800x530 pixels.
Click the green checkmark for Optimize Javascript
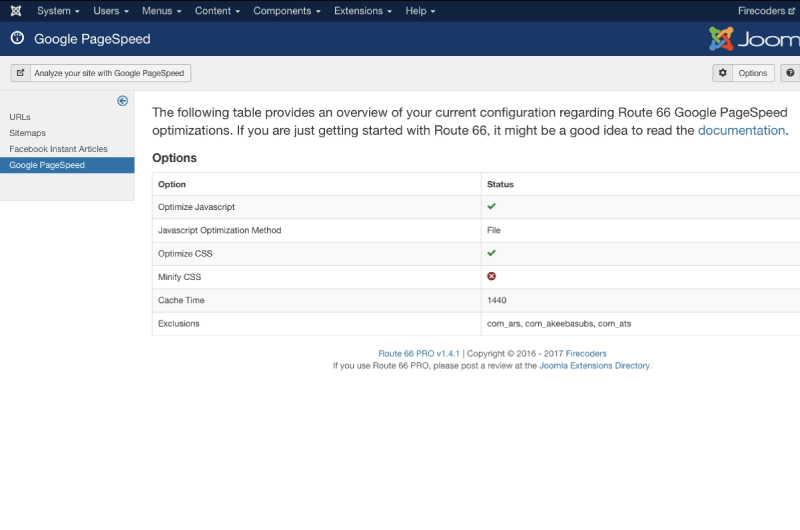491,207
